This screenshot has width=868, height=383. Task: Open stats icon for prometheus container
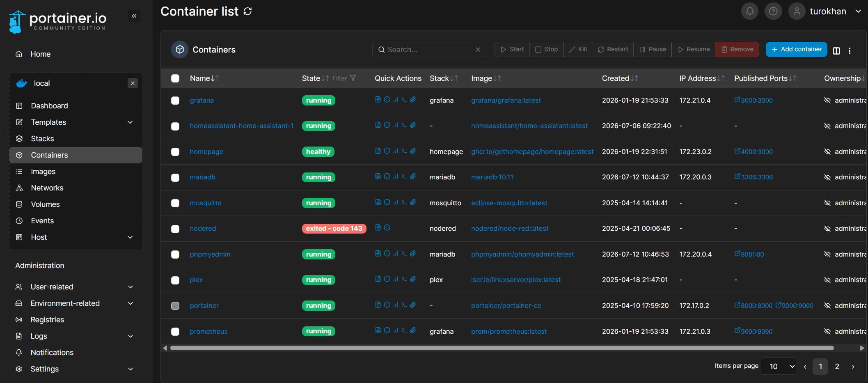pos(396,330)
